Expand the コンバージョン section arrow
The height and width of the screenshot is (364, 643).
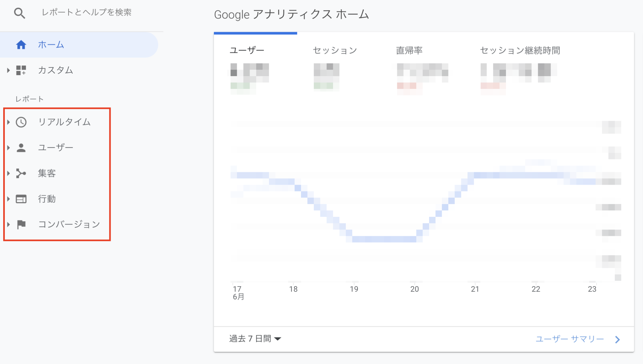(x=8, y=224)
